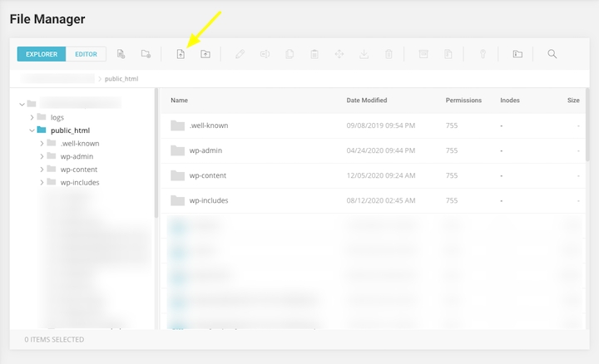Select .well-known in sidebar tree
The image size is (599, 364).
[x=80, y=144]
